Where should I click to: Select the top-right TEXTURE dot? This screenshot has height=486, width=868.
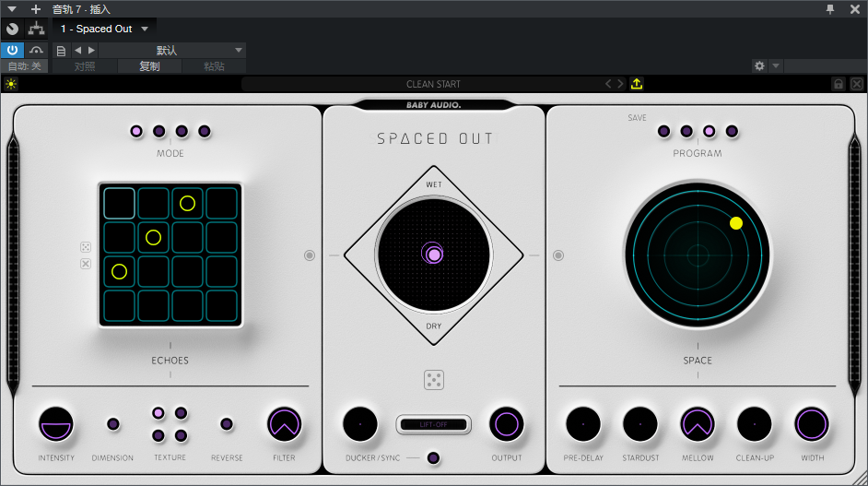[181, 413]
